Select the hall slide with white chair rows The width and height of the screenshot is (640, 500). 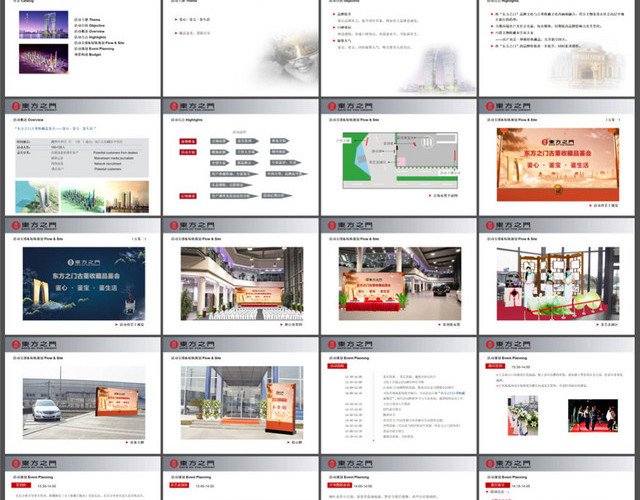coord(240,276)
